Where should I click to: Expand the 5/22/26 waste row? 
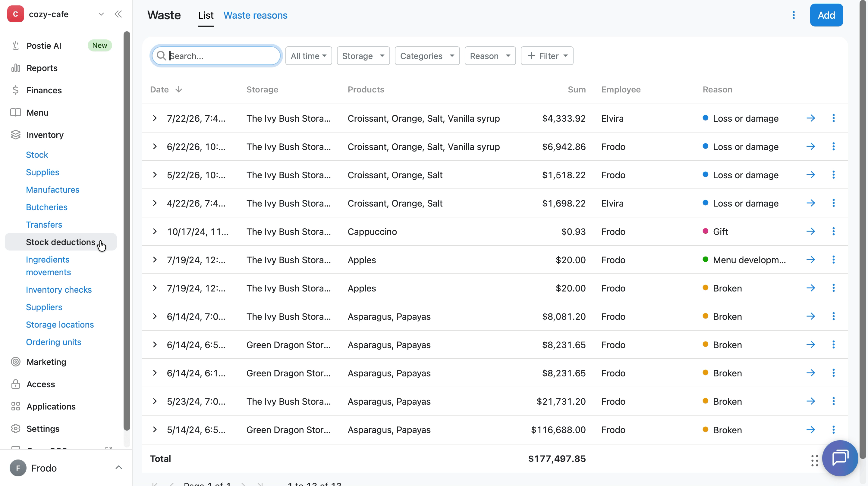[x=155, y=175]
